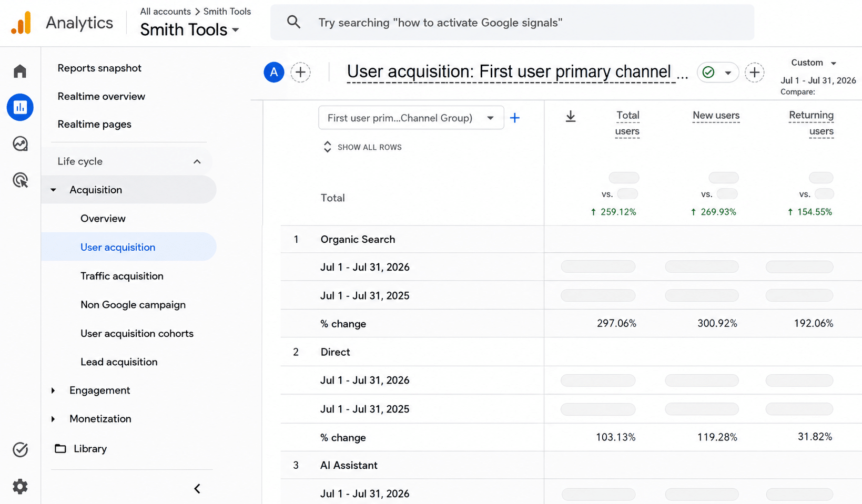Click the % change label under Direct
This screenshot has height=504, width=862.
(343, 438)
